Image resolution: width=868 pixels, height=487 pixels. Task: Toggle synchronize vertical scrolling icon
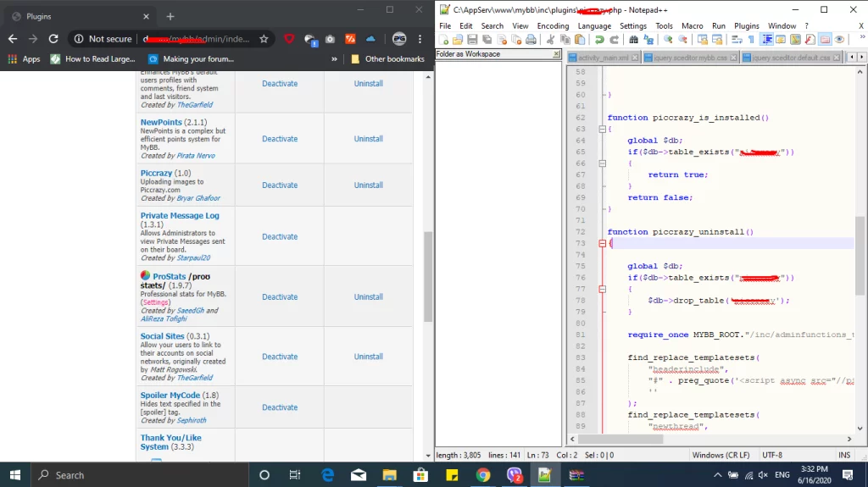(x=703, y=39)
